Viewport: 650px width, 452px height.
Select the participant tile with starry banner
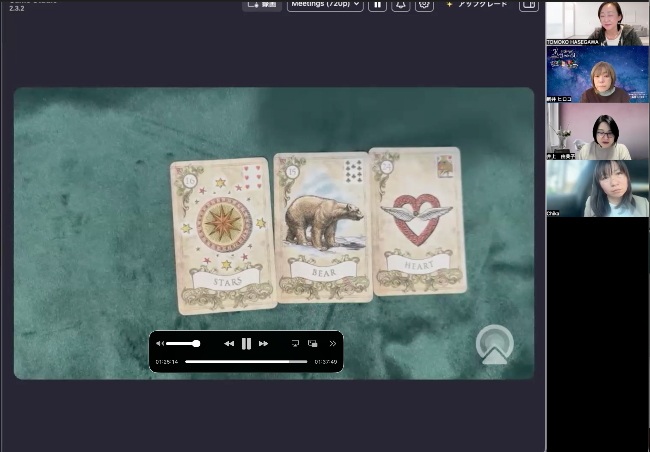coord(597,75)
